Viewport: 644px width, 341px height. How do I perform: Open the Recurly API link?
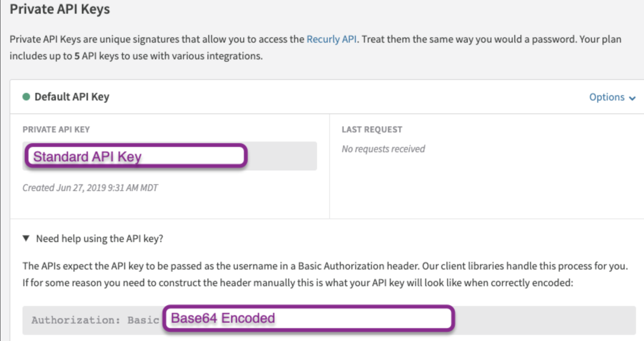click(332, 39)
